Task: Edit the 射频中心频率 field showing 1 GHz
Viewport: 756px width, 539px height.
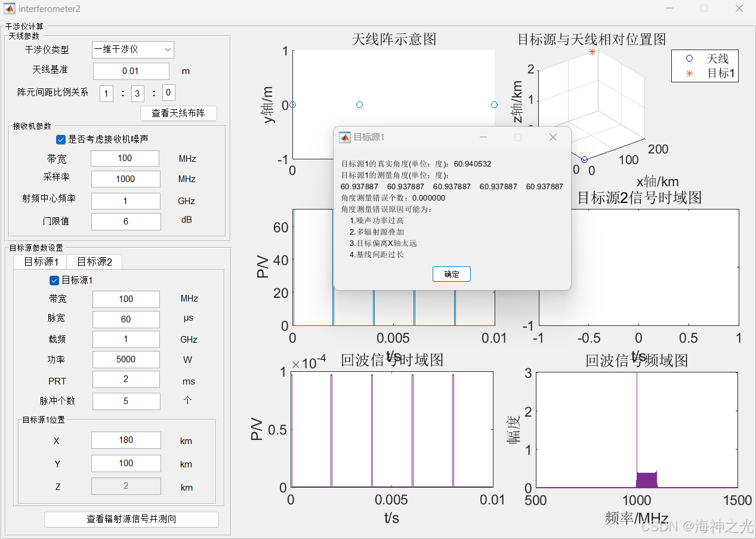Action: (x=126, y=201)
